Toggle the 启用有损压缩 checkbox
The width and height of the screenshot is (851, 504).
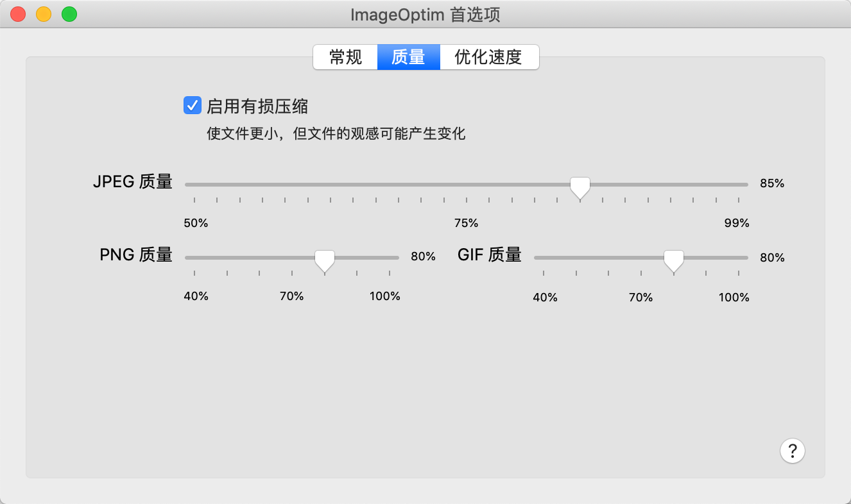(193, 105)
